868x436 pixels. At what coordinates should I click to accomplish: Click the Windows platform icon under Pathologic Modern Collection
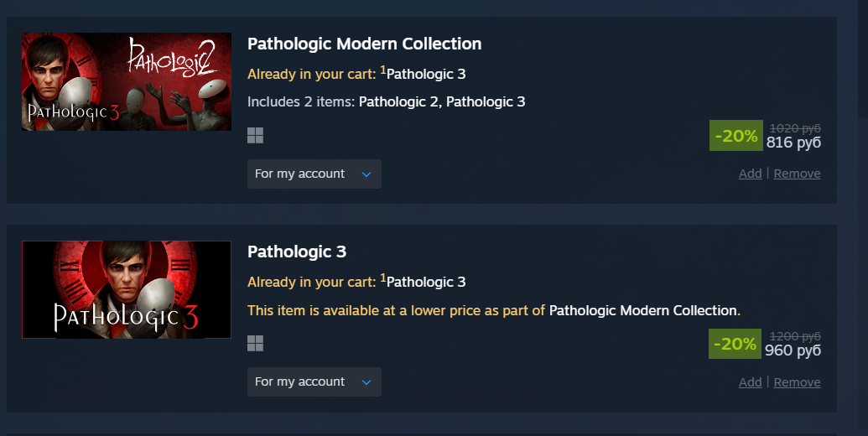point(255,136)
